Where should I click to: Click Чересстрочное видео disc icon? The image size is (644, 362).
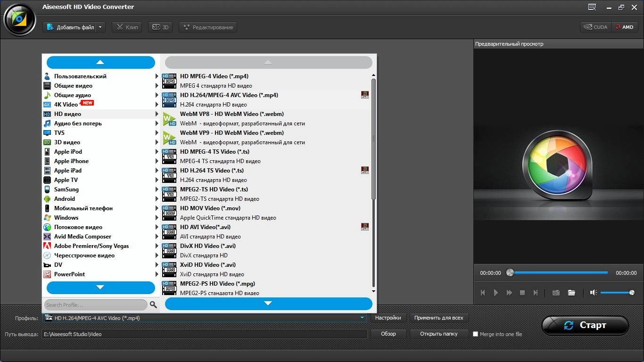(47, 255)
